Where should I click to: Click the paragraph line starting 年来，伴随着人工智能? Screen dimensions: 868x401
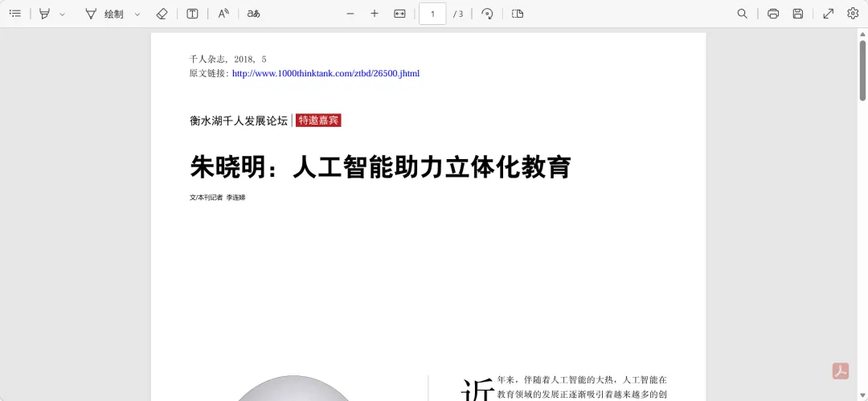pyautogui.click(x=582, y=380)
